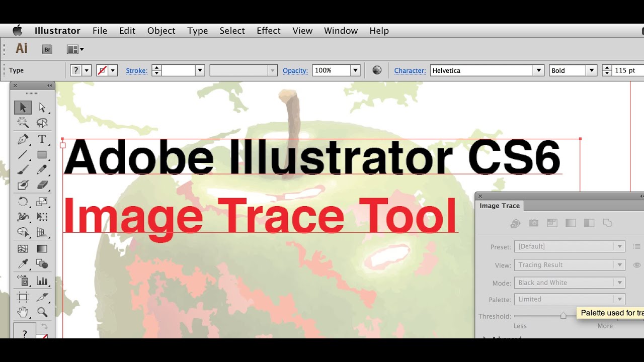Select the Hand tool
The height and width of the screenshot is (362, 644).
[x=23, y=312]
